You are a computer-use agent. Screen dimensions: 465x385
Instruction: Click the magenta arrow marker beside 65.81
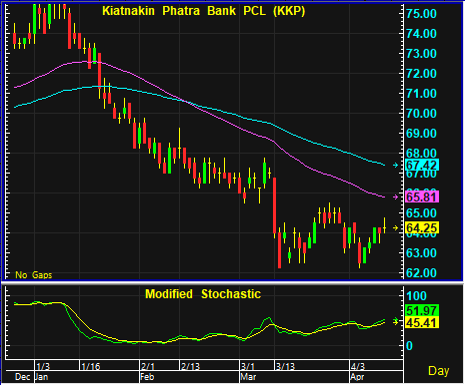point(395,197)
